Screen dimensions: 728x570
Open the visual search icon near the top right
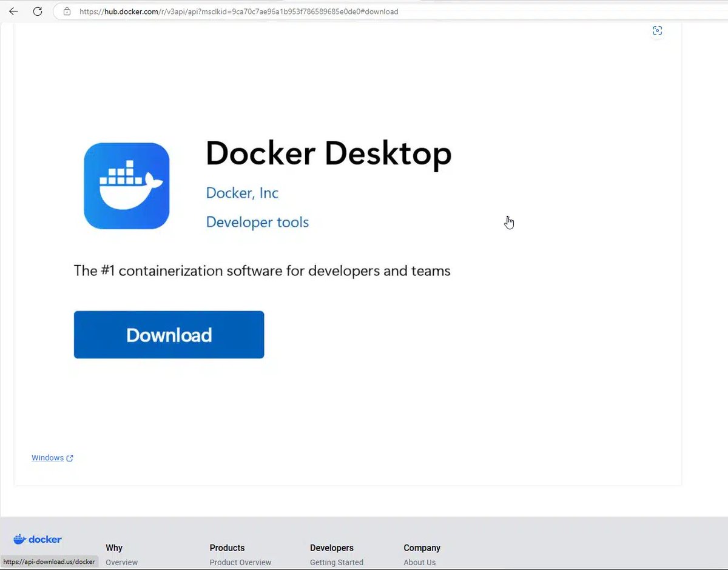click(657, 31)
